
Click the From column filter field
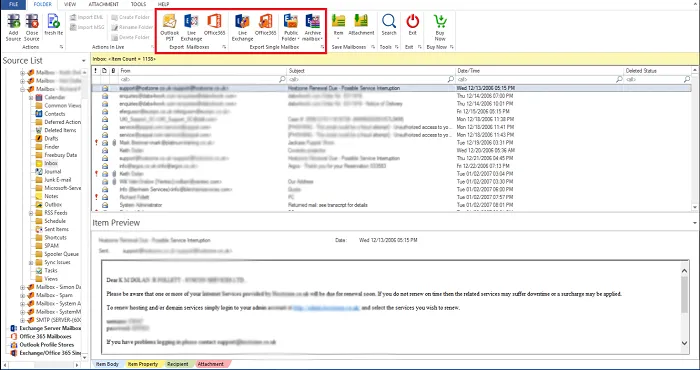[202, 79]
